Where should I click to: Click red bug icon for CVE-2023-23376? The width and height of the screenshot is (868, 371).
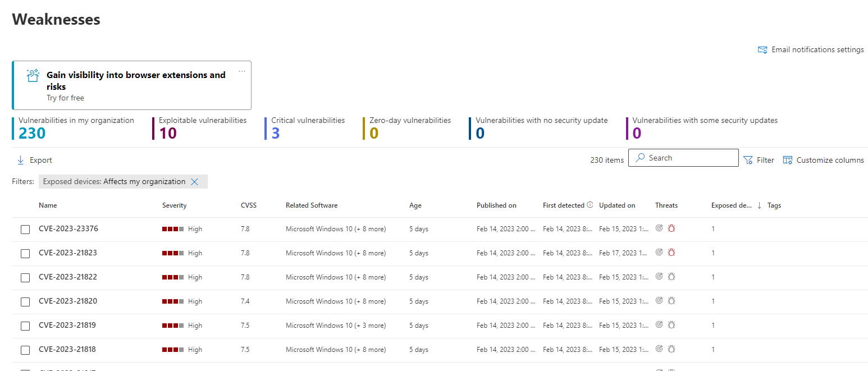pos(671,228)
